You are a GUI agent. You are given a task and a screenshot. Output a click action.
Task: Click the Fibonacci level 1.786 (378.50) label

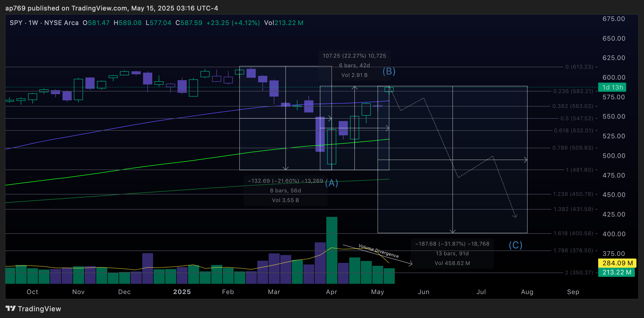[x=573, y=250]
